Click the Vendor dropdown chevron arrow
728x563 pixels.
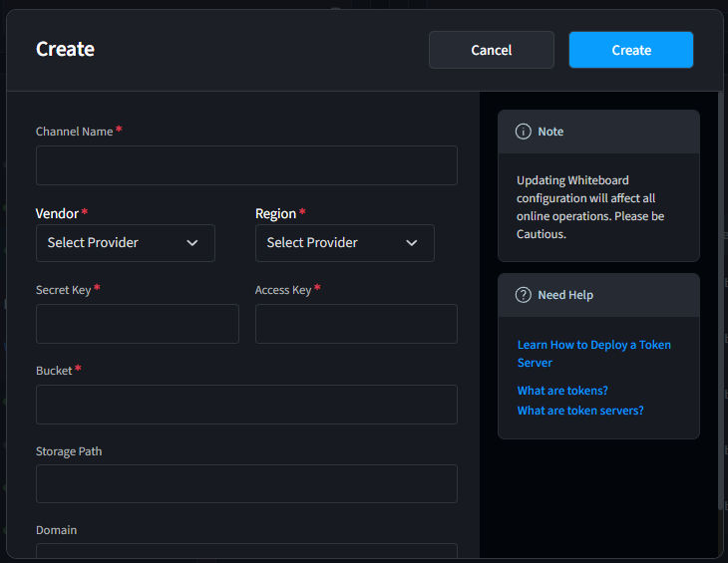192,243
